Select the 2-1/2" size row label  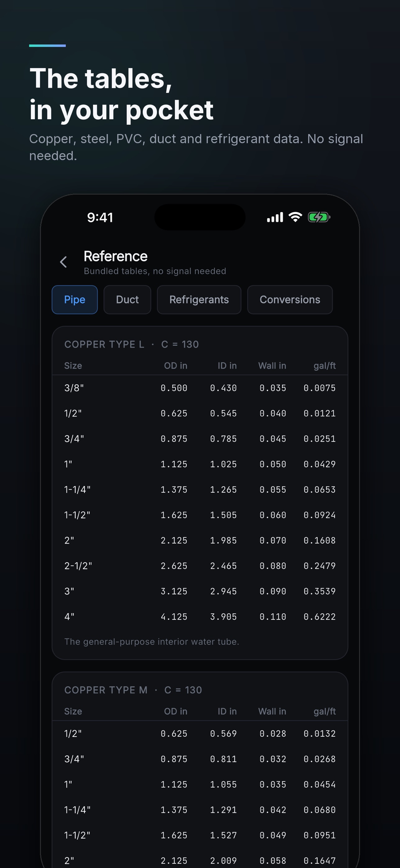tap(78, 566)
